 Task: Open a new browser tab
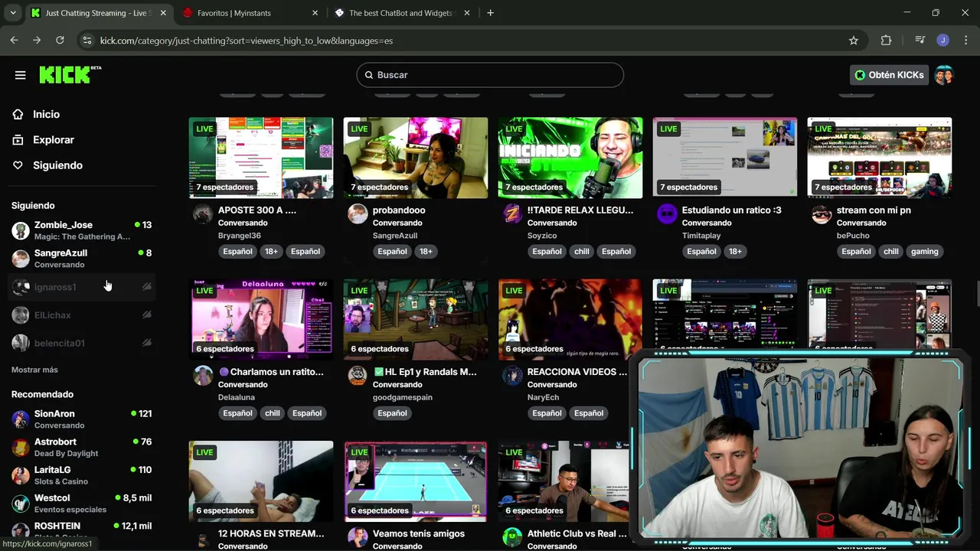[x=490, y=13]
